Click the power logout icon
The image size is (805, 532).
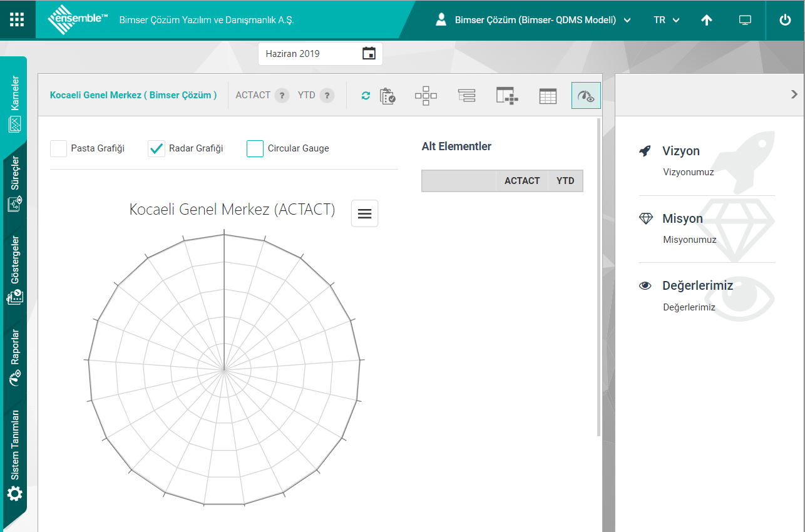[x=785, y=20]
